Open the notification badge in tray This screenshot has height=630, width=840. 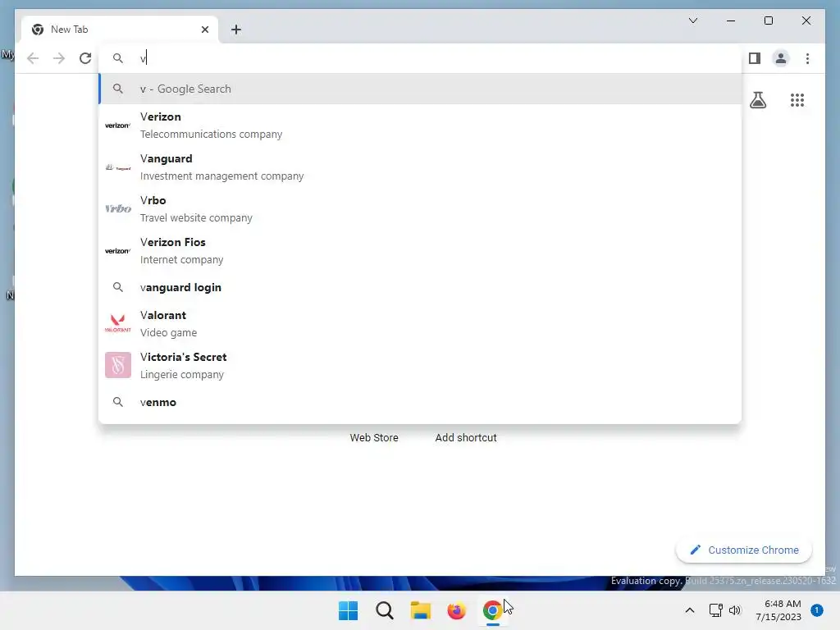click(x=817, y=610)
